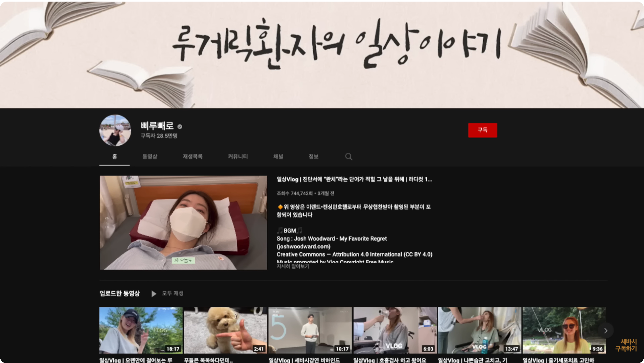This screenshot has width=644, height=363.
Task: Click the play icon next to 모두 재생
Action: (x=154, y=294)
